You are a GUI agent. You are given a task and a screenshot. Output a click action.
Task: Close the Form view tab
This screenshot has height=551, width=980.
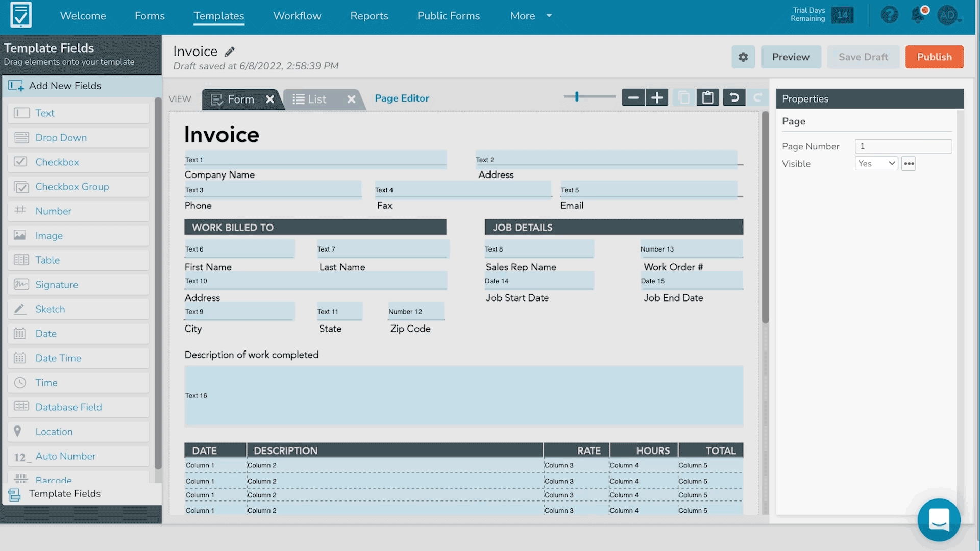pos(270,99)
